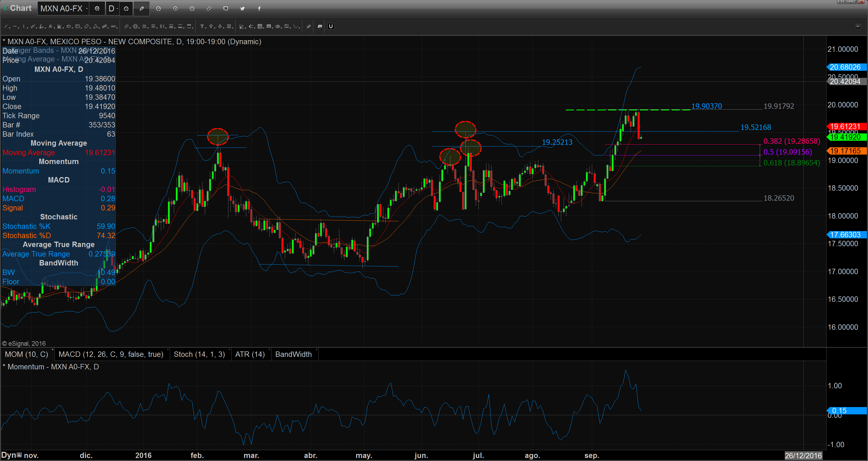
Task: Open chart settings gear icon
Action: (97, 8)
